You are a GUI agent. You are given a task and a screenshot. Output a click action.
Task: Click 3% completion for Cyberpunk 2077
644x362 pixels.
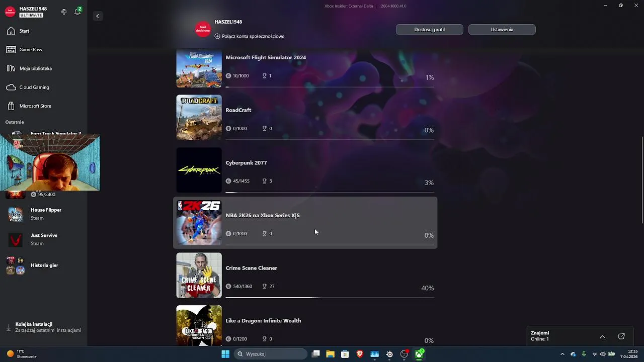[x=429, y=183]
